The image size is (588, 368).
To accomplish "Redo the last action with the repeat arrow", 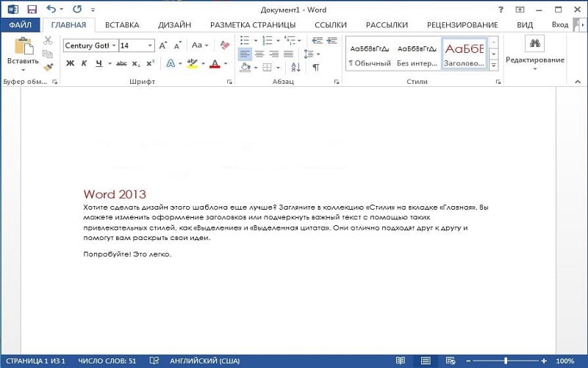I will click(x=77, y=10).
